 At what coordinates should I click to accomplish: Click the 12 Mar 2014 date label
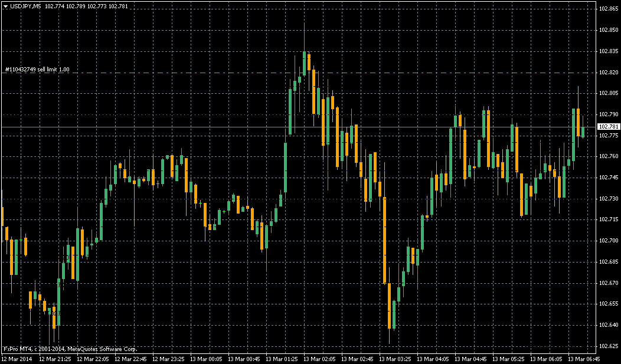click(x=15, y=359)
